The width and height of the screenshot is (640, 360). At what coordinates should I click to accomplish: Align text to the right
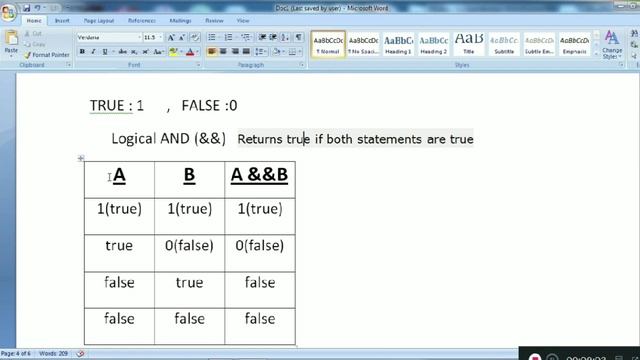[235, 52]
